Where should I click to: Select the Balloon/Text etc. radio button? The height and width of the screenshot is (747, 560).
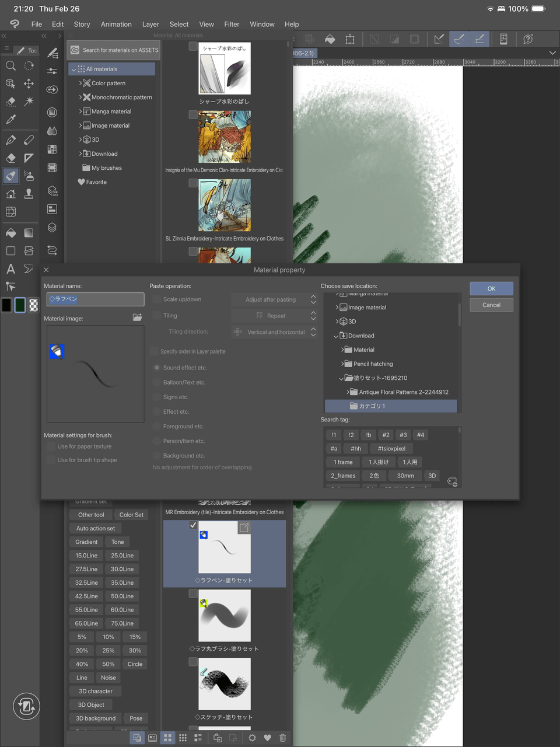click(156, 382)
